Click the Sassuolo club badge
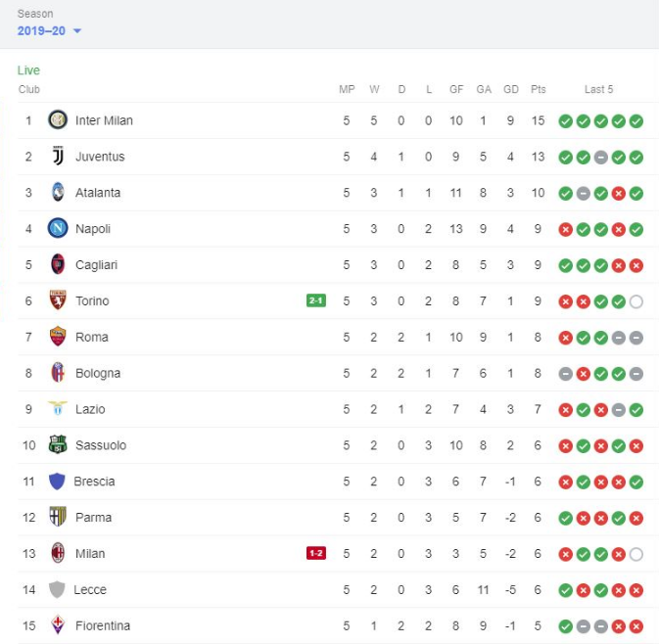The image size is (659, 644). click(58, 445)
